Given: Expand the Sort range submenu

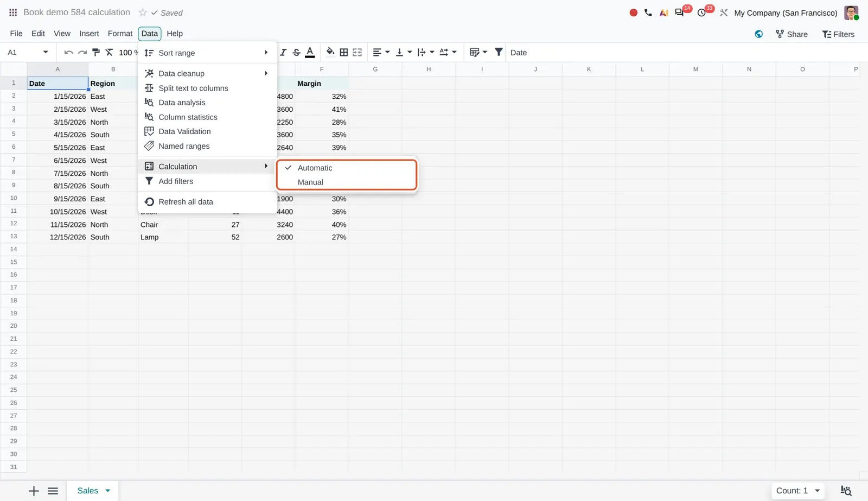Looking at the screenshot, I should tap(207, 53).
